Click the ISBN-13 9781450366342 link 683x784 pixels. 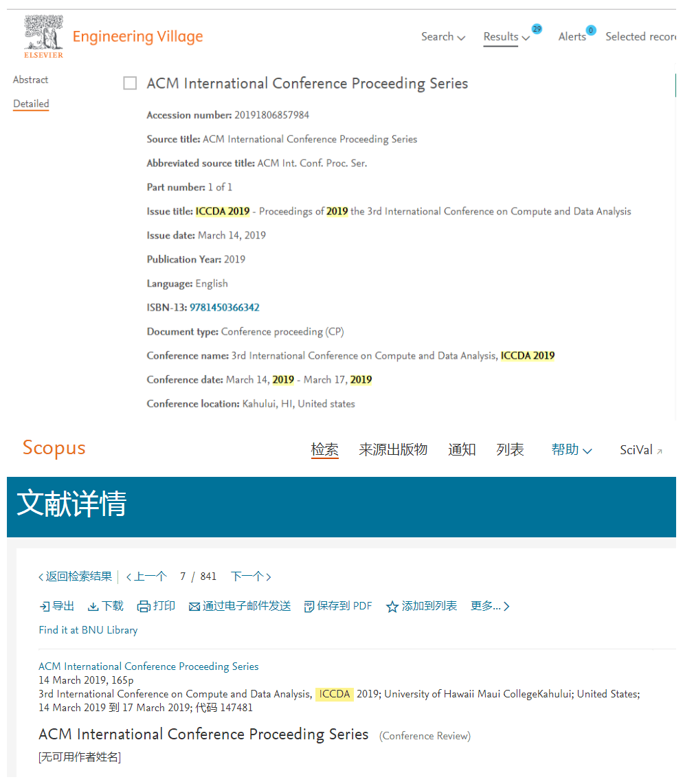(x=225, y=308)
